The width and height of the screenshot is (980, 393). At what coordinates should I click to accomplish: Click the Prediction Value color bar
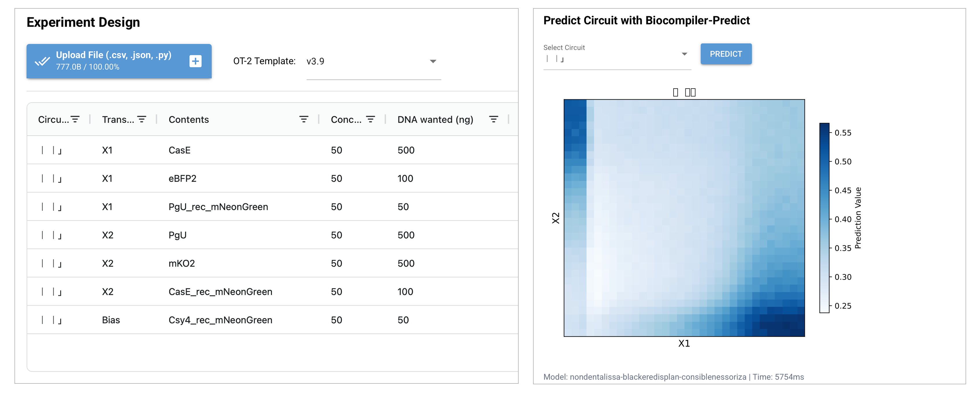tap(824, 218)
